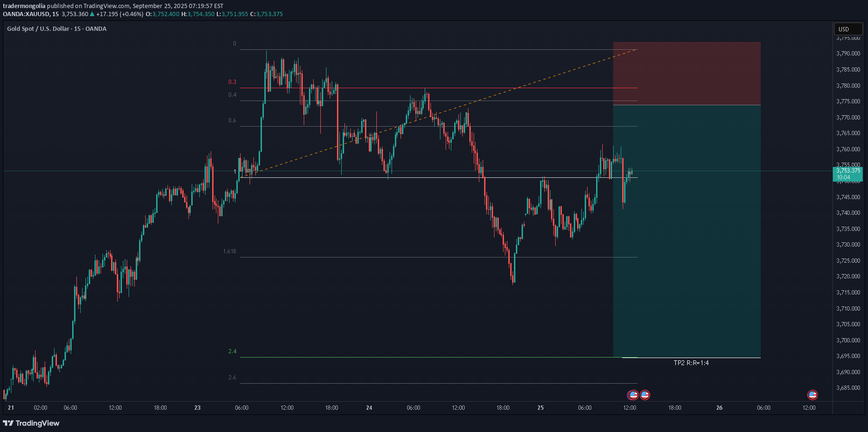Click the TradingView logo in bottom corner
Screen dimensions: 868x432
(31, 423)
